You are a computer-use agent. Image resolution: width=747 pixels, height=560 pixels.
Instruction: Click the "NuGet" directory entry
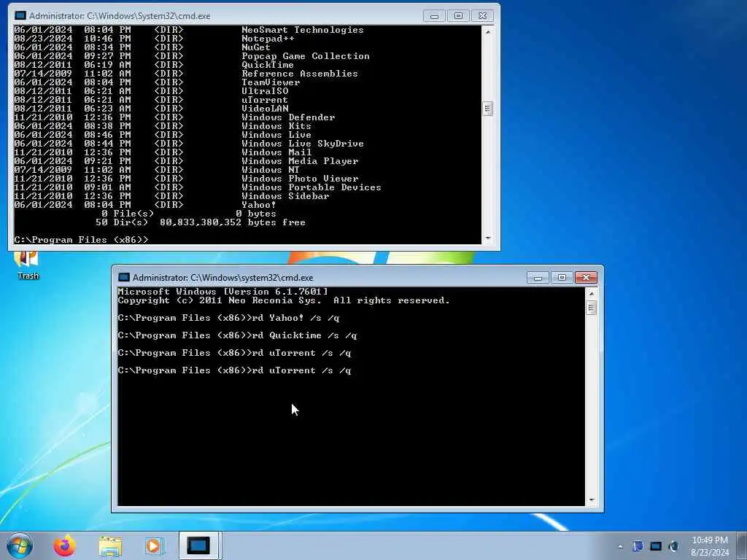(256, 47)
